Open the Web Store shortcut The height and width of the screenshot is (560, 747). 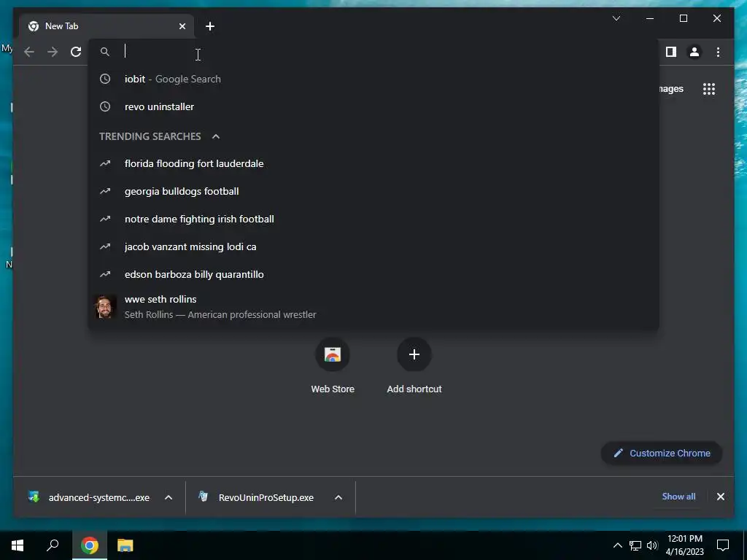[333, 366]
